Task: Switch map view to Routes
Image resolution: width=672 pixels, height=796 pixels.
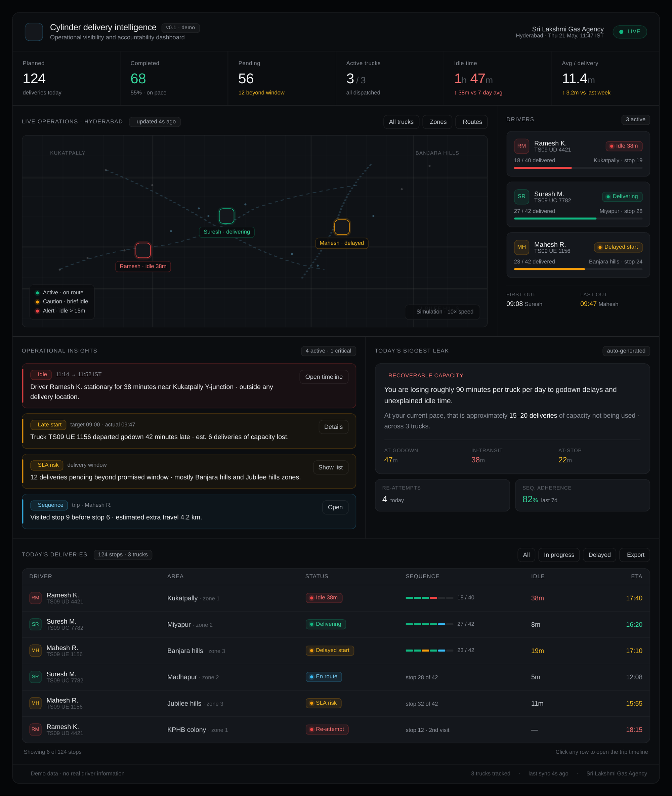Action: pyautogui.click(x=472, y=122)
